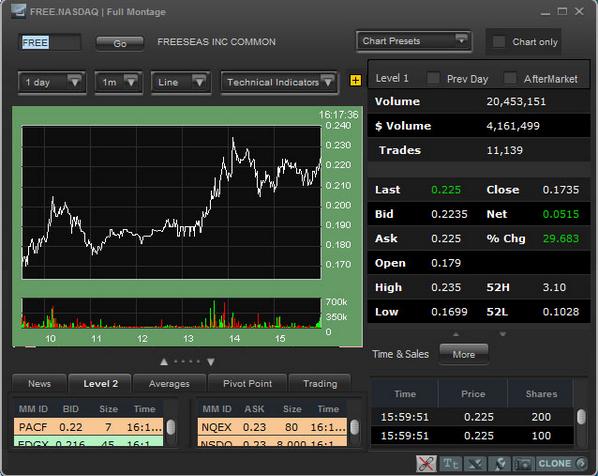598x476 pixels.
Task: Expand panel with down triangle below chart
Action: (211, 362)
